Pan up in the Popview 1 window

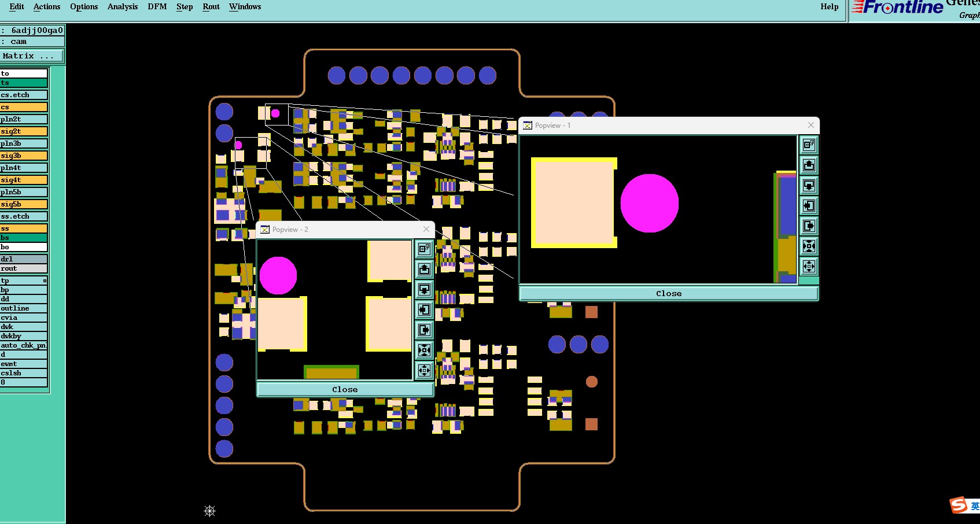point(809,165)
